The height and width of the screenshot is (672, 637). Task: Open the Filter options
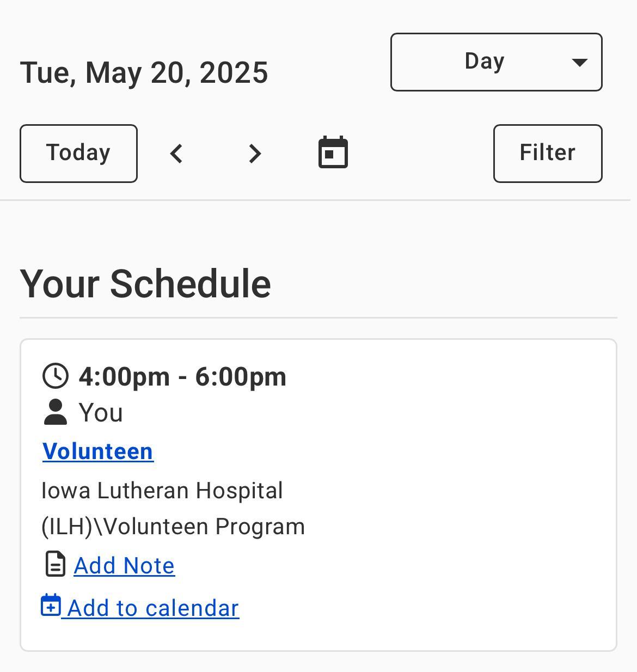point(547,154)
